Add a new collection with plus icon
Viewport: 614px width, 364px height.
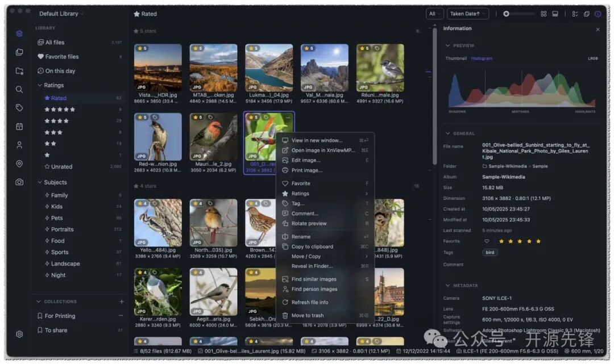pyautogui.click(x=122, y=302)
